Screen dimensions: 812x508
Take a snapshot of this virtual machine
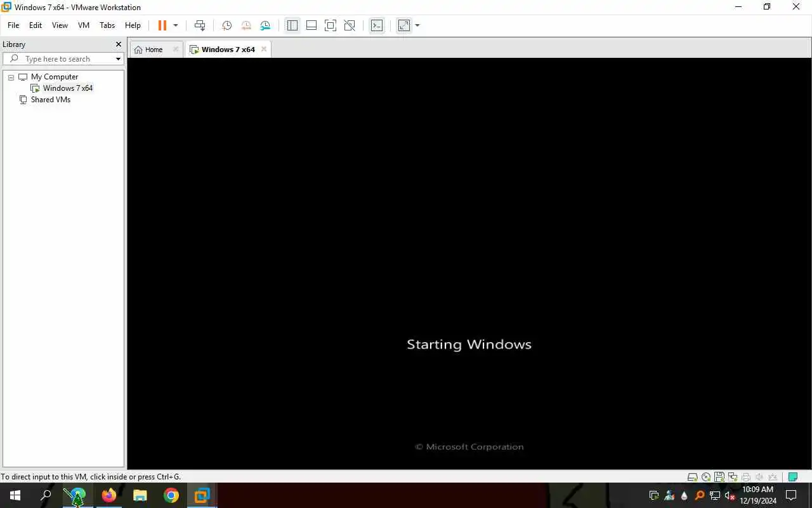(x=226, y=25)
